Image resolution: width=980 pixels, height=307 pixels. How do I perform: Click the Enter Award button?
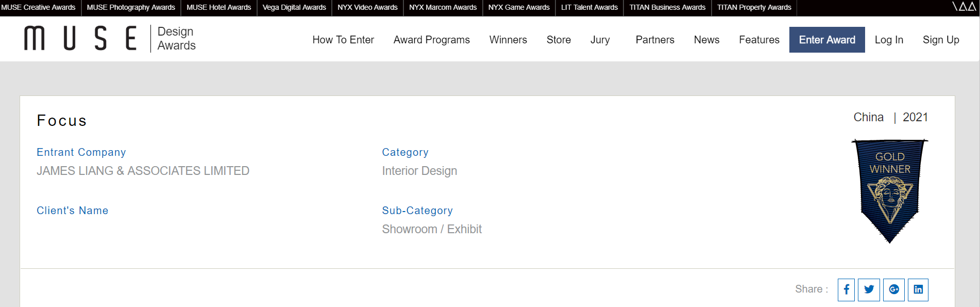[827, 40]
